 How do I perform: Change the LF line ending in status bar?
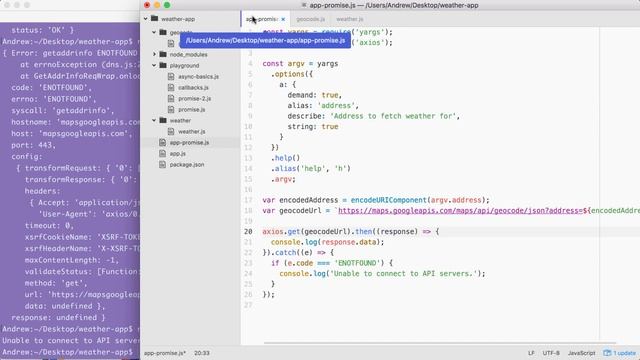point(531,353)
